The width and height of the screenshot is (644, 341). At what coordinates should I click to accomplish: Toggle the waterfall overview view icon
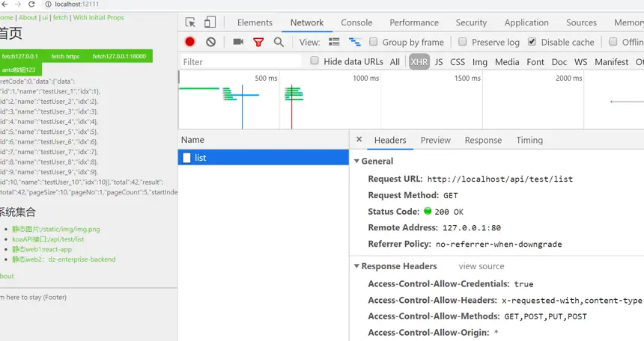(355, 42)
